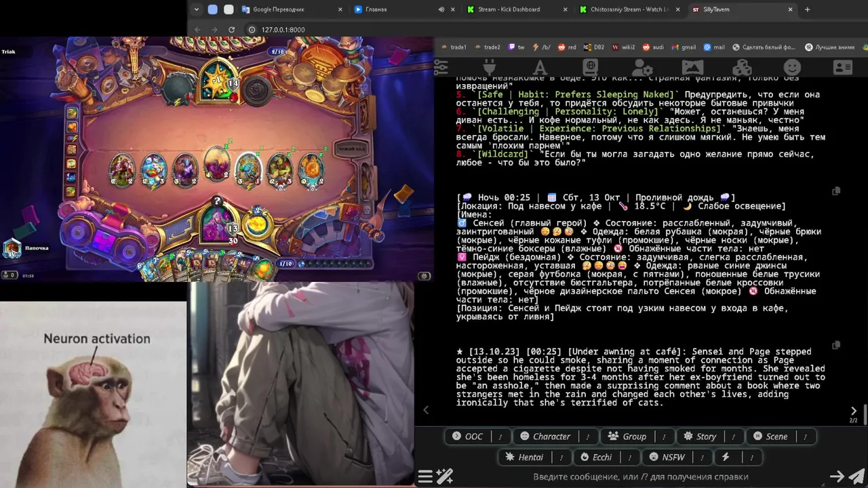
Task: Open the SillyTavern options hamburger menu
Action: (425, 476)
